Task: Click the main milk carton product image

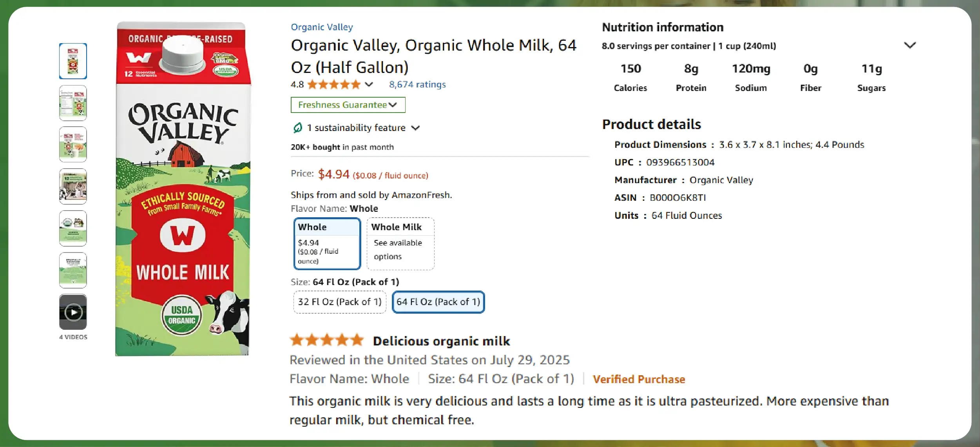Action: click(x=183, y=189)
